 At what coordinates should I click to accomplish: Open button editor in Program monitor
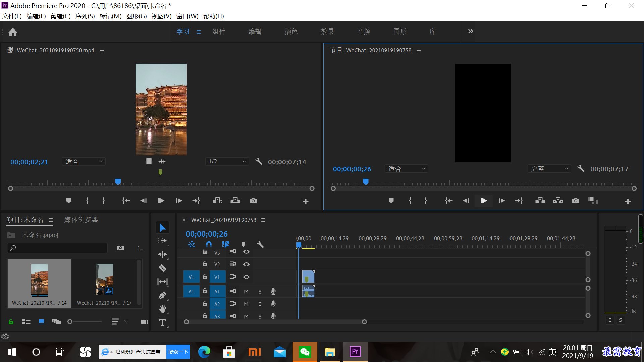628,201
